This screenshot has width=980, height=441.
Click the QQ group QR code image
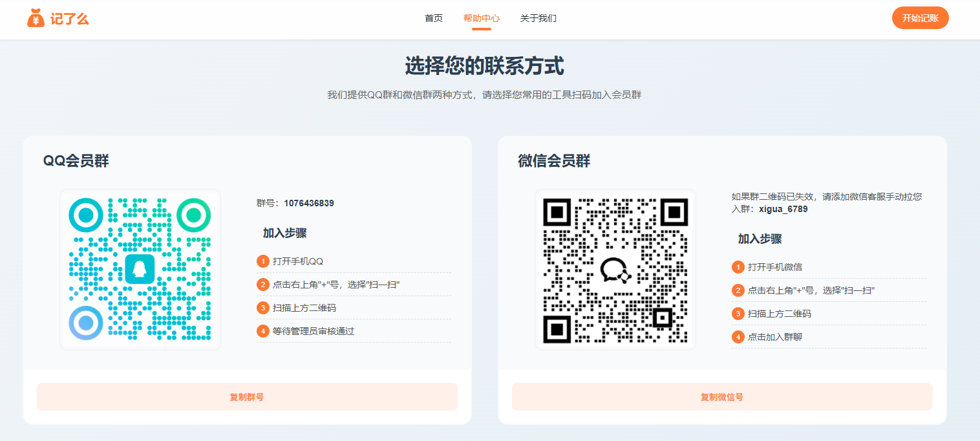pyautogui.click(x=140, y=270)
